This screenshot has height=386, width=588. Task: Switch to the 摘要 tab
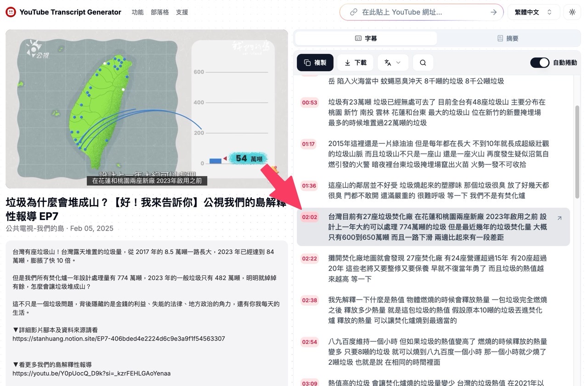tap(508, 39)
